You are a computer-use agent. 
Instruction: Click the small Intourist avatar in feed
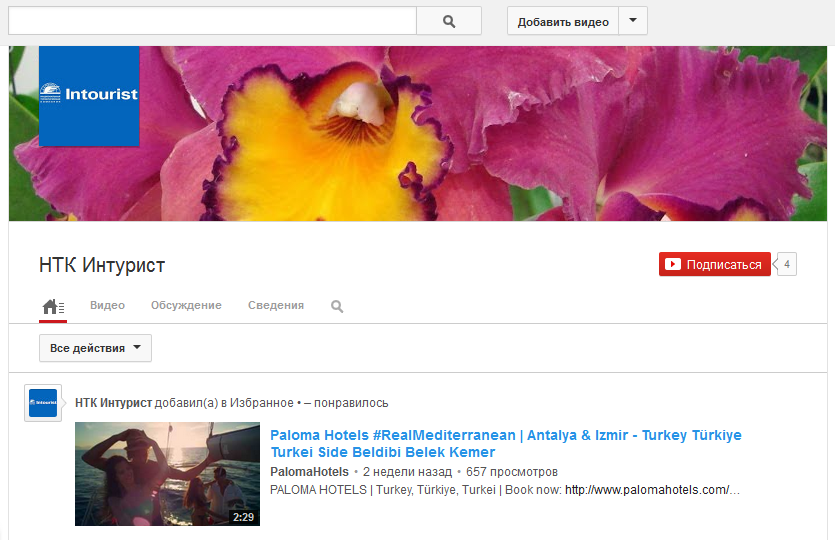(x=43, y=403)
